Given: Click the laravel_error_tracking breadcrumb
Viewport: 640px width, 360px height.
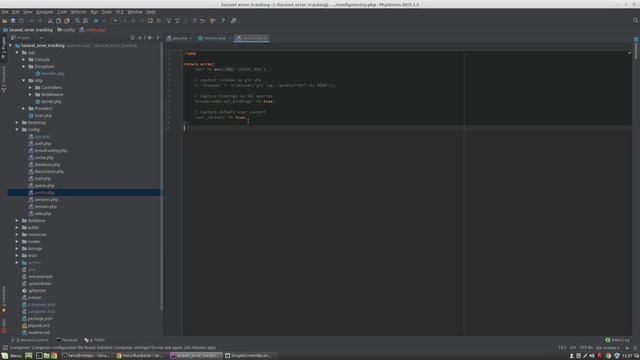Looking at the screenshot, I should tap(28, 30).
